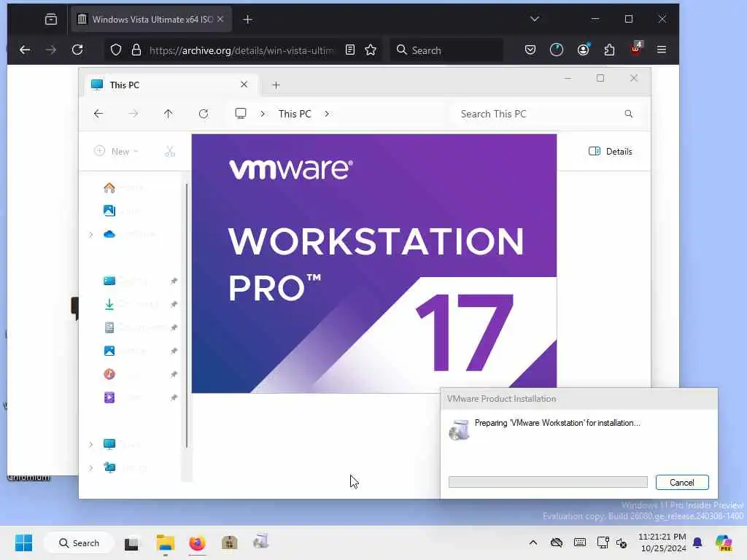The width and height of the screenshot is (747, 560).
Task: Unpin Pictures using its pin icon
Action: [x=174, y=351]
